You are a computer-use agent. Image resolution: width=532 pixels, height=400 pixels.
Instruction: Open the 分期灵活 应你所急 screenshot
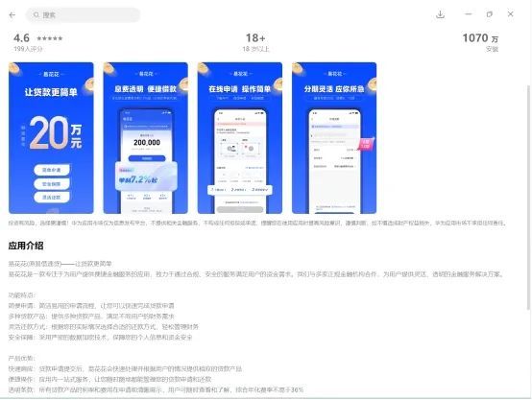click(334, 137)
